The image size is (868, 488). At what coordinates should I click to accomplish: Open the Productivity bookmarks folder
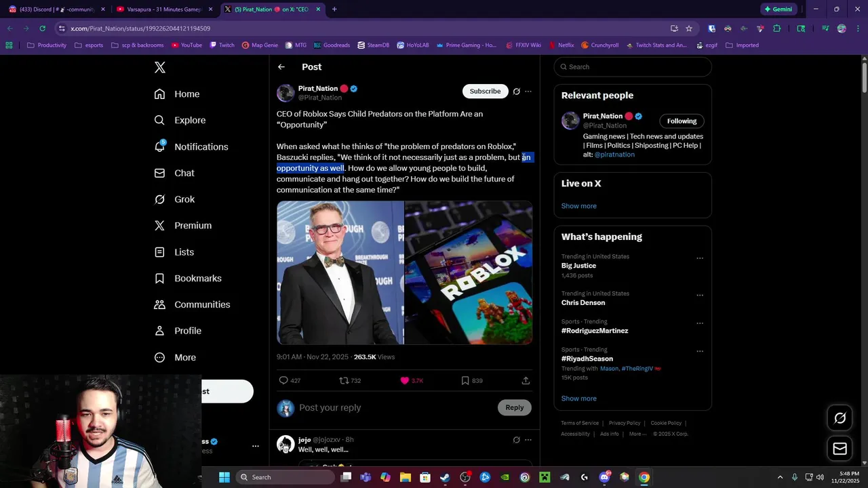47,45
